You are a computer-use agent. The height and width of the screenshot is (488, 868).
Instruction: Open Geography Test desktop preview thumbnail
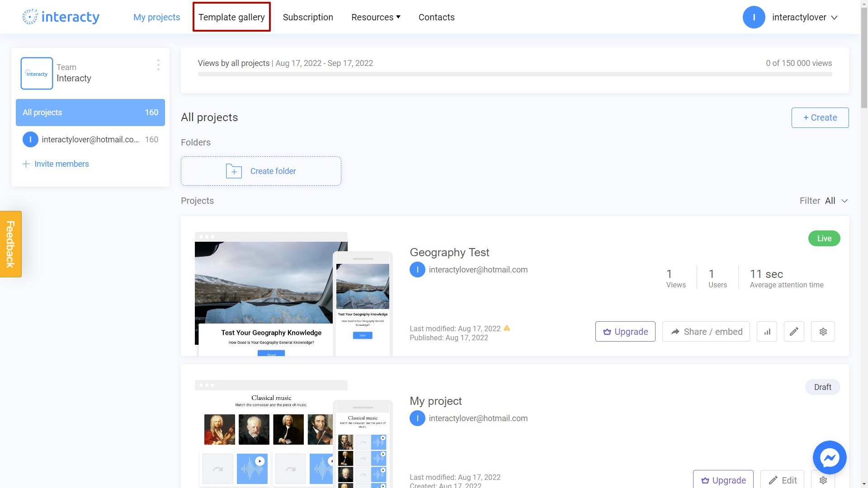[x=264, y=294]
